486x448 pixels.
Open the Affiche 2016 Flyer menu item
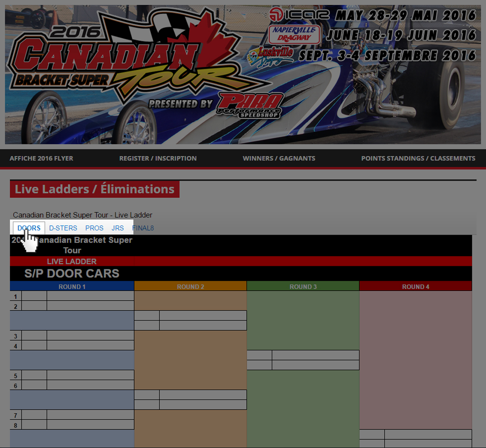41,158
